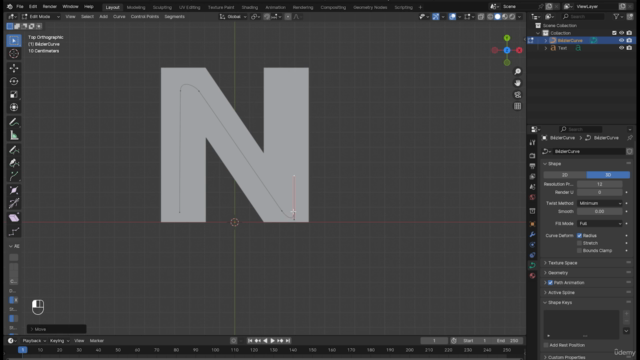Open the Tool properties tab
This screenshot has width=640, height=360.
coord(532,143)
